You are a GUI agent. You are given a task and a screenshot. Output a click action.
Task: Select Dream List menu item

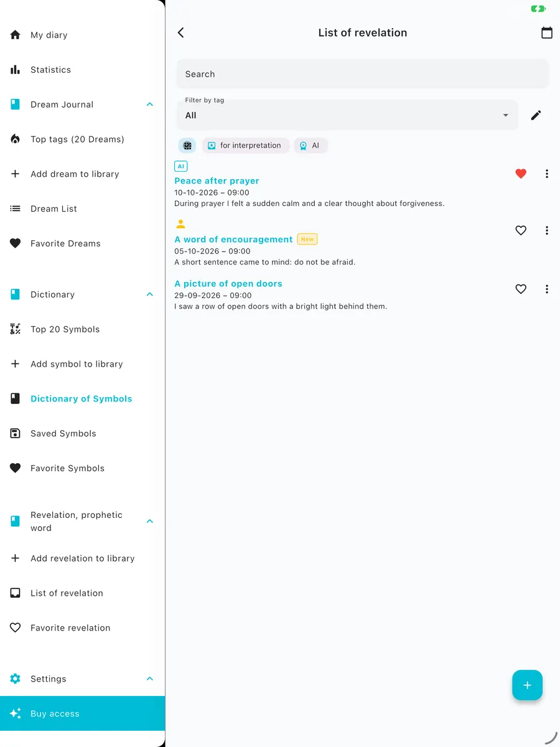(82, 209)
